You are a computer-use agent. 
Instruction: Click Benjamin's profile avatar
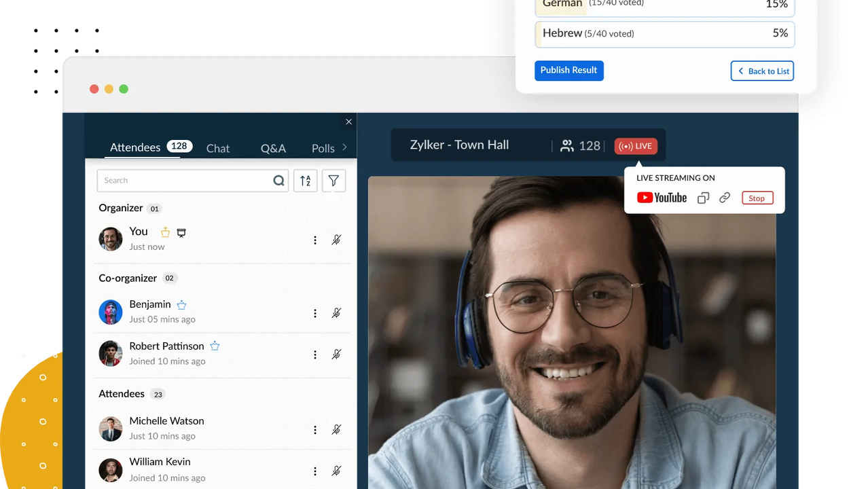(111, 312)
